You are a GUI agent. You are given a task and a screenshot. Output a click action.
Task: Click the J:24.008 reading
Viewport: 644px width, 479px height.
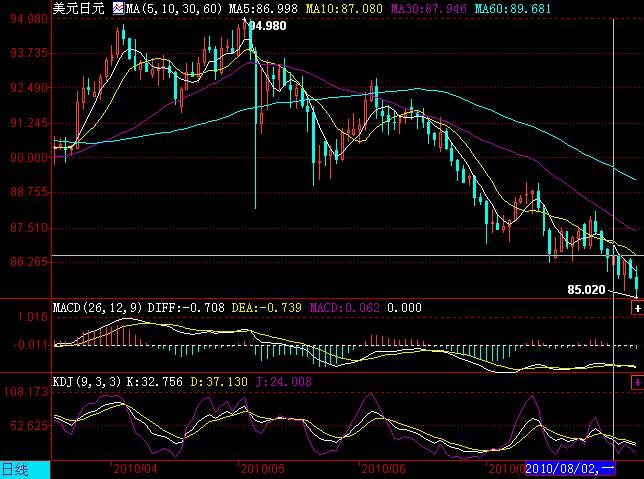284,382
